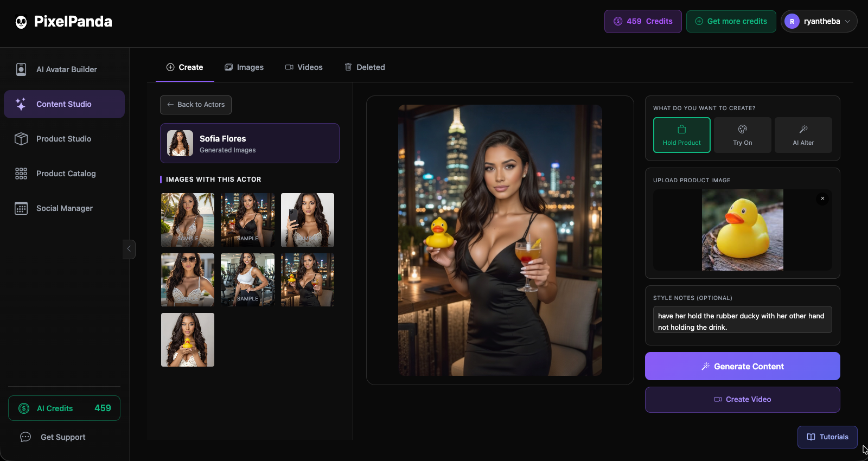Image resolution: width=868 pixels, height=461 pixels.
Task: Open Tutorials button
Action: [x=827, y=437]
